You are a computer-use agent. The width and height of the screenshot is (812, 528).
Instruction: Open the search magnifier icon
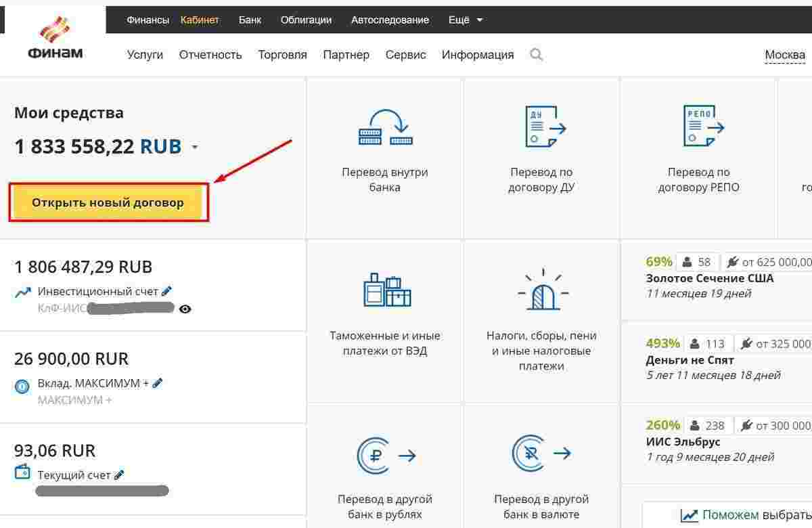pos(537,55)
